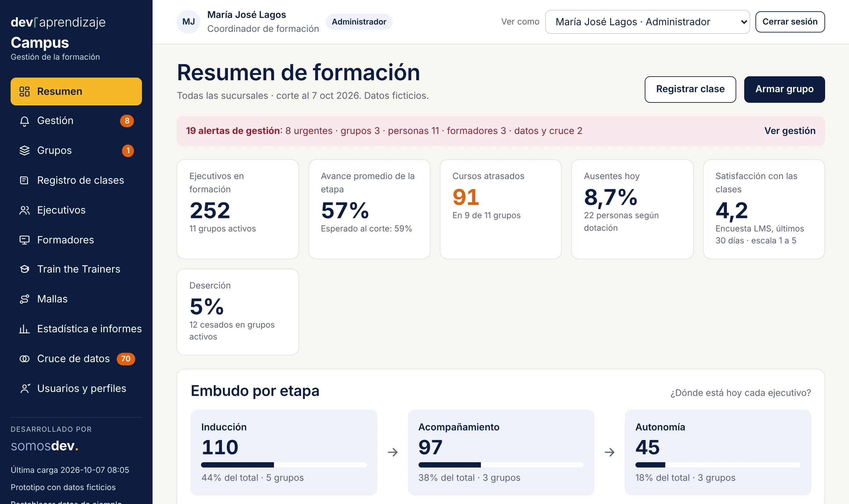Open the Deserción 5% card
This screenshot has width=849, height=504.
(238, 312)
